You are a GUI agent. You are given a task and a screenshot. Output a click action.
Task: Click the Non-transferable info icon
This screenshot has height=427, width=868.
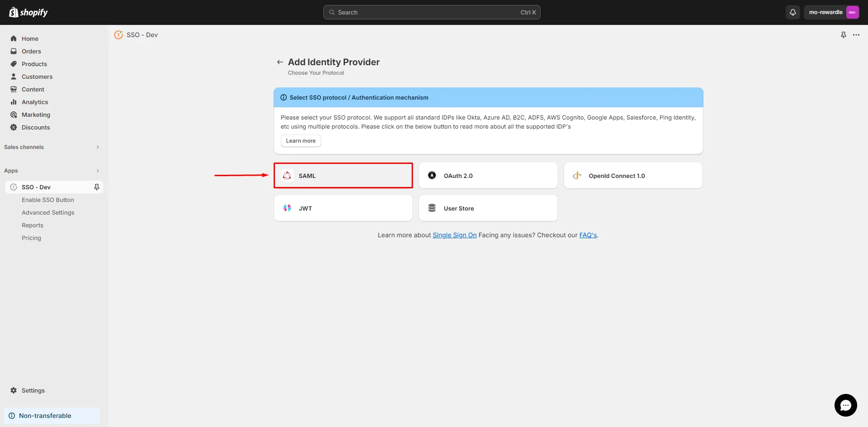12,416
